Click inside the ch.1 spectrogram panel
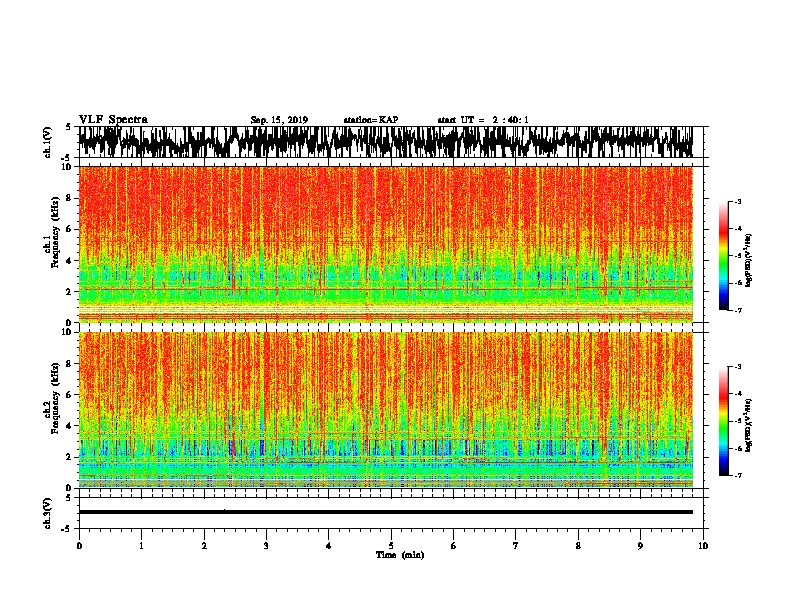 (x=385, y=244)
